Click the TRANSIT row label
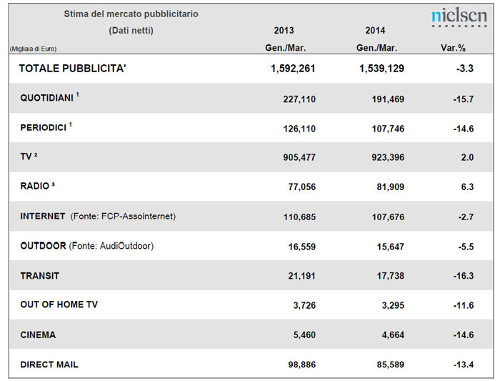The image size is (500, 381). click(x=40, y=276)
